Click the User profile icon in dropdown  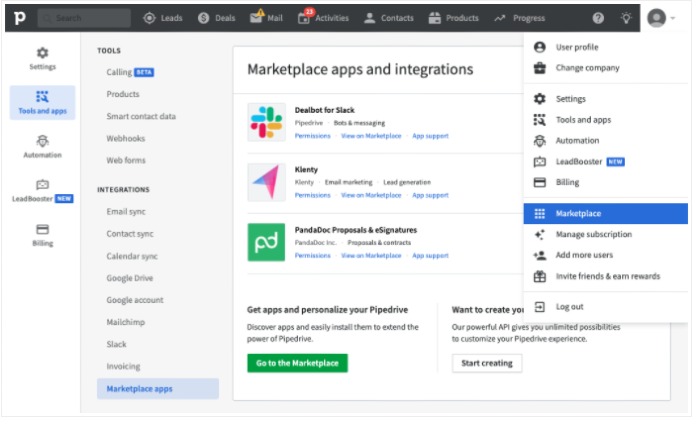(539, 47)
